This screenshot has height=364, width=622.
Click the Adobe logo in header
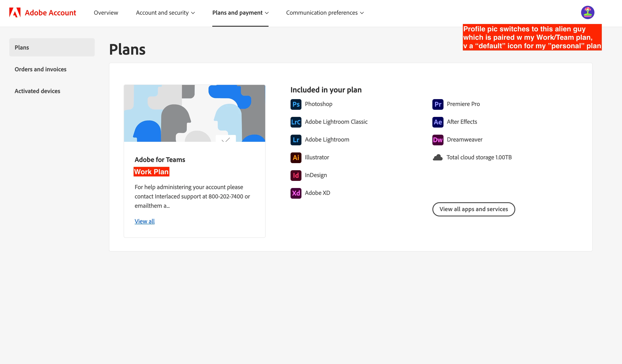pos(15,12)
